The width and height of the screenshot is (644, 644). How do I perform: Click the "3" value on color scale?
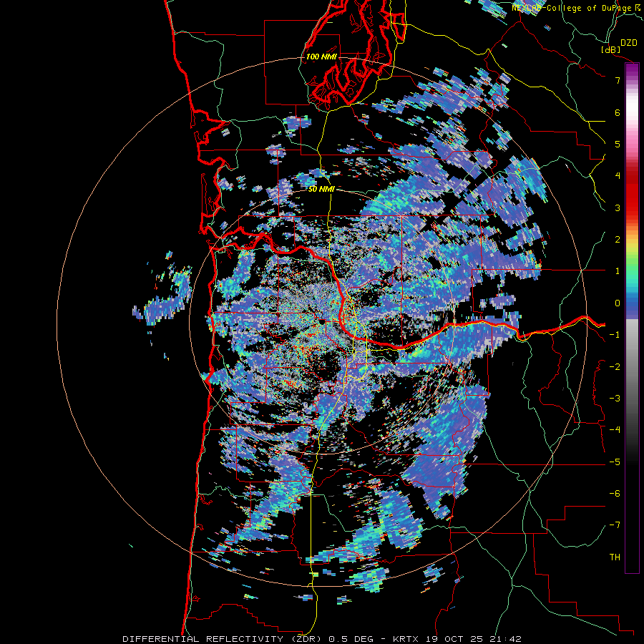pos(618,208)
